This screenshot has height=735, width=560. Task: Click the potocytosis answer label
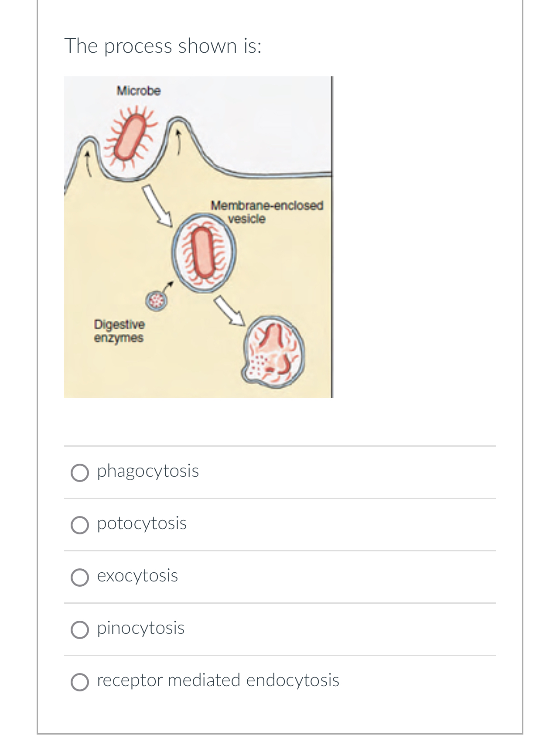click(142, 523)
